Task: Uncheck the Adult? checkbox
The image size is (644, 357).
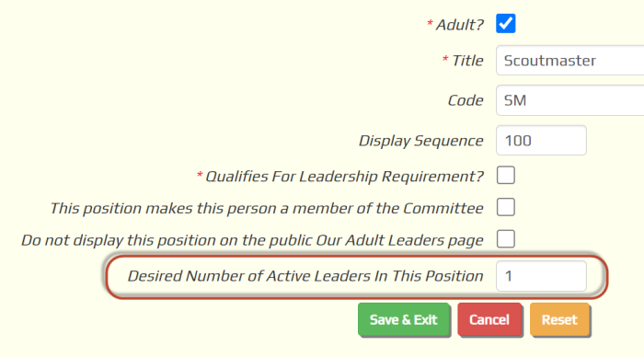Action: 506,23
